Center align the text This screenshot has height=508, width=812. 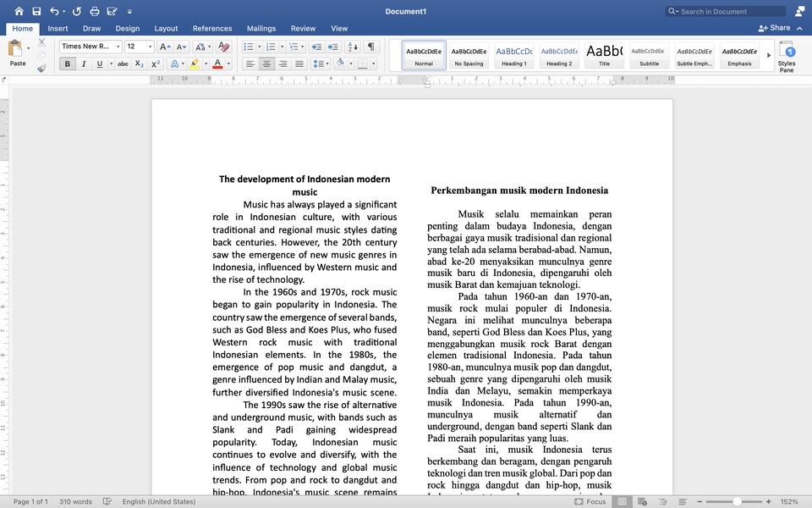(266, 63)
